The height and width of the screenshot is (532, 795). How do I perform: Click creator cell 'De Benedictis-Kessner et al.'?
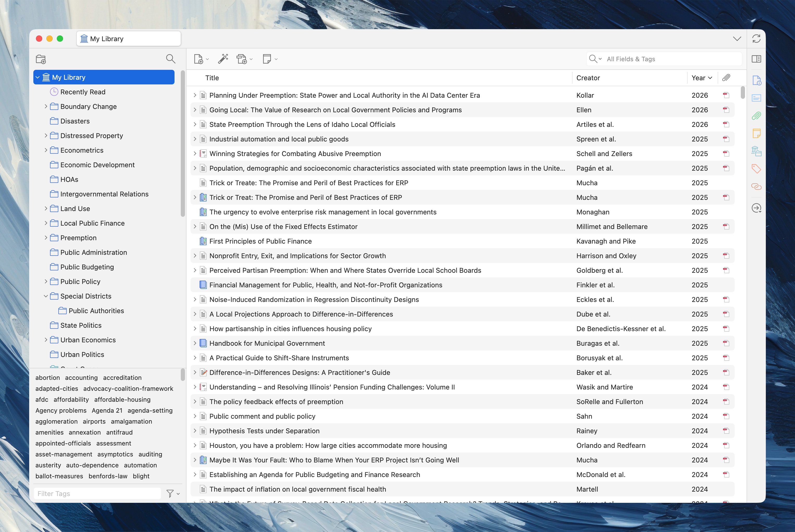pyautogui.click(x=621, y=329)
